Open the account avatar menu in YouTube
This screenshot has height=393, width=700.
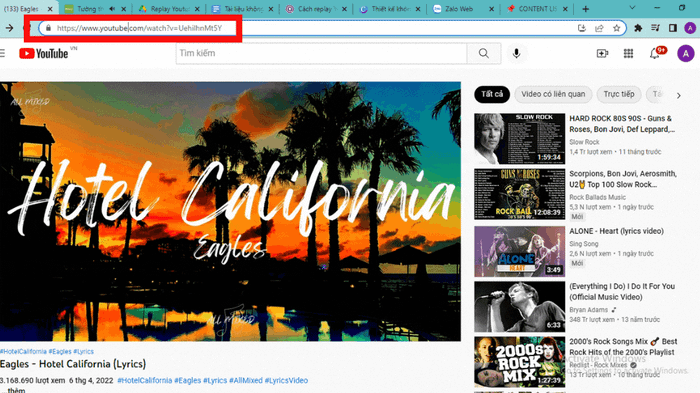(x=685, y=54)
